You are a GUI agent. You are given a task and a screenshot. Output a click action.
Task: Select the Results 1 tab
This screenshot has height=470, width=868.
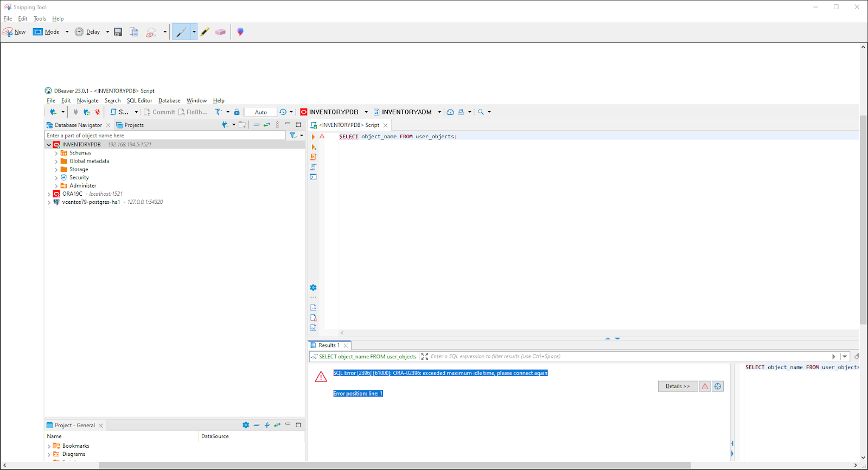(329, 345)
